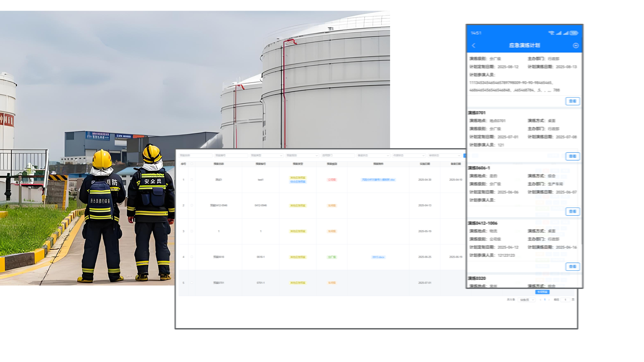Image resolution: width=644 pixels, height=362 pixels.
Task: Tap the back arrow in the 应急演练计划 header
Action: (474, 46)
